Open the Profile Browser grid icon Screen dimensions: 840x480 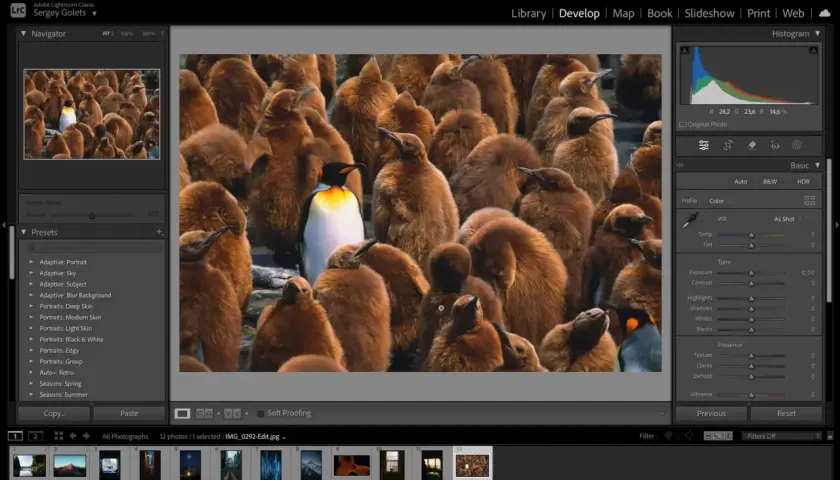tap(809, 201)
